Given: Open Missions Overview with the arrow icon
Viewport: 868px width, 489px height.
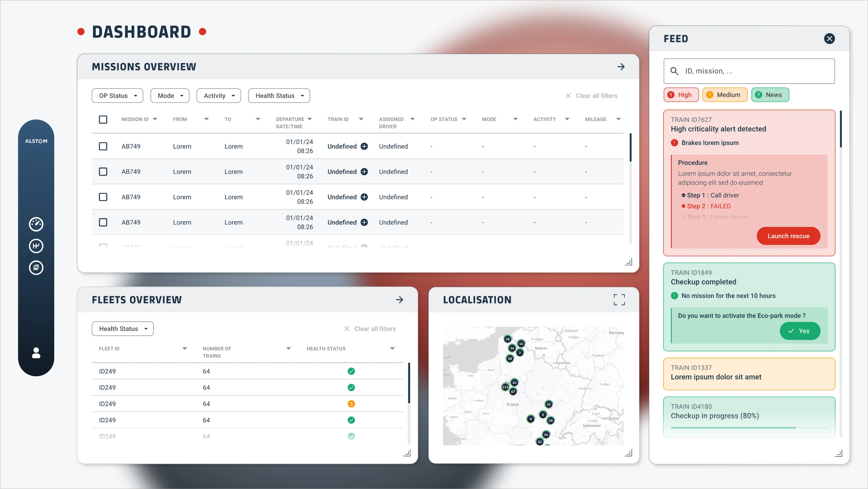Looking at the screenshot, I should coord(621,67).
